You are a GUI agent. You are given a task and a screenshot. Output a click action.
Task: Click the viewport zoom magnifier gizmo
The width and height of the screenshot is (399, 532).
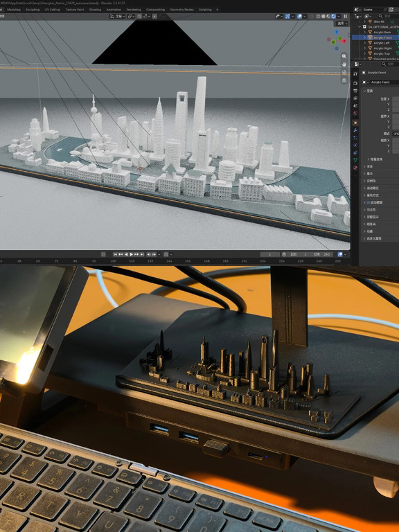[x=344, y=56]
